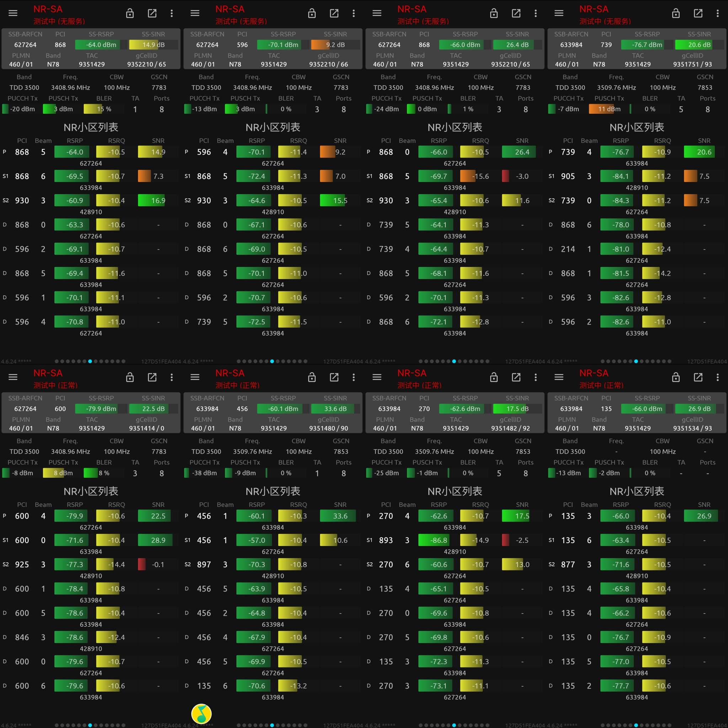Viewport: 728px width, 728px height.
Task: Click BLER value 8 %
Action: point(104,473)
